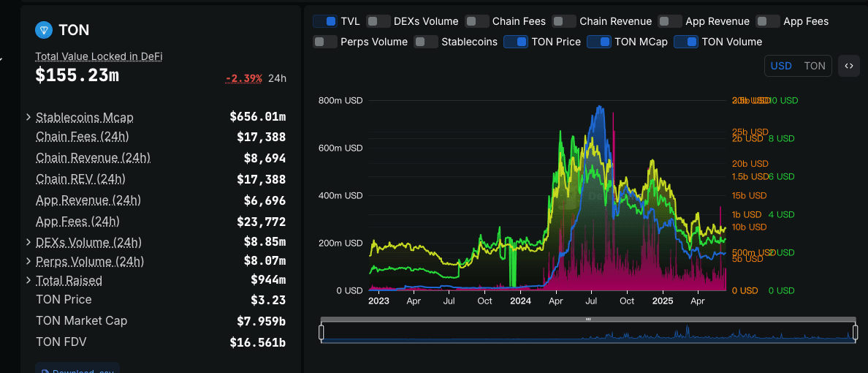This screenshot has width=868, height=373.
Task: Expand the Stablecoins Mcap row
Action: (x=28, y=117)
